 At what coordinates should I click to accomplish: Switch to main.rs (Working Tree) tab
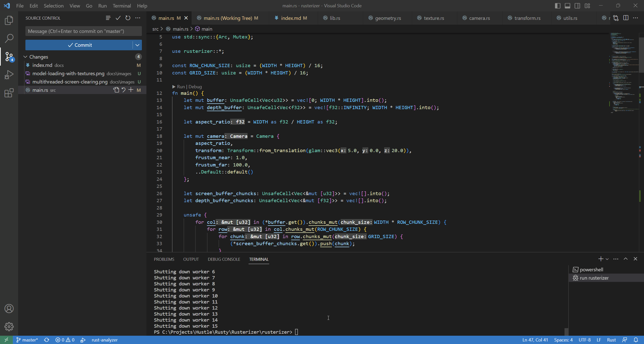pos(230,18)
